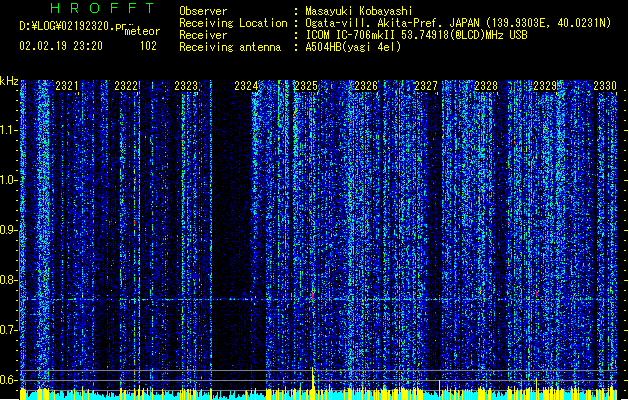This screenshot has height=400, width=629.
Task: Click the date 02.02.19 23:20
Action: point(61,46)
